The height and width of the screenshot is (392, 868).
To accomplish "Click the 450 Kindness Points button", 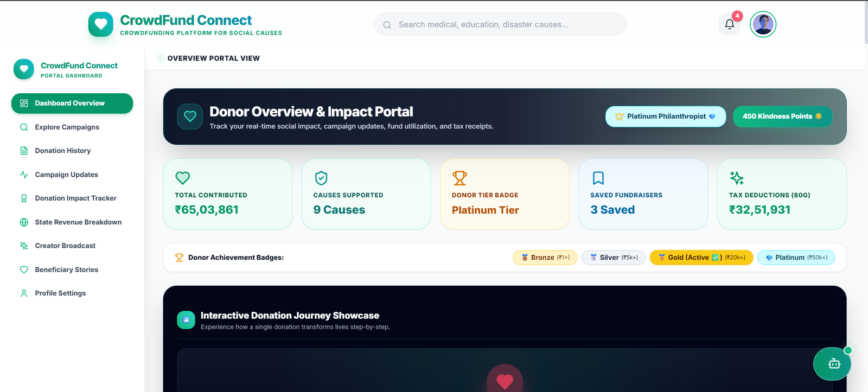I will pos(782,117).
